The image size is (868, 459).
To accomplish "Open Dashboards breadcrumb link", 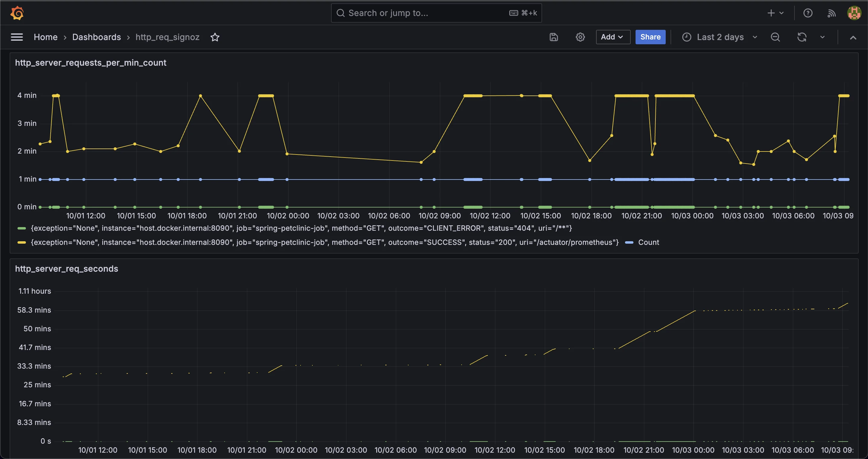I will coord(96,37).
